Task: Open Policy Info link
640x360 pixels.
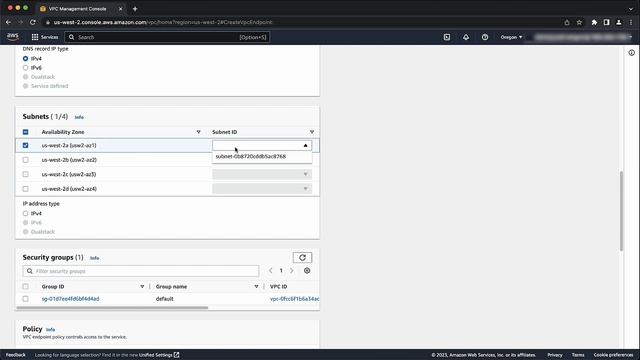Action: [x=50, y=329]
